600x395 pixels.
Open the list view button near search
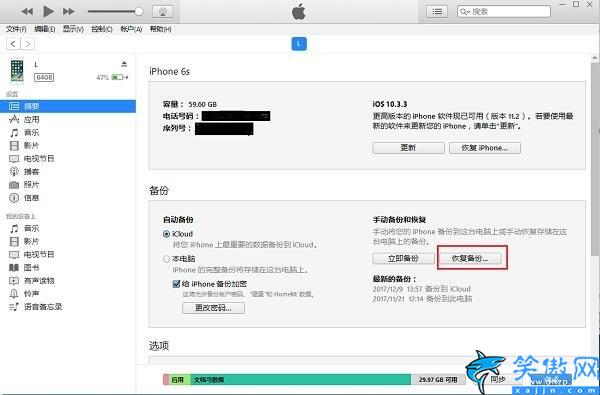coord(437,11)
